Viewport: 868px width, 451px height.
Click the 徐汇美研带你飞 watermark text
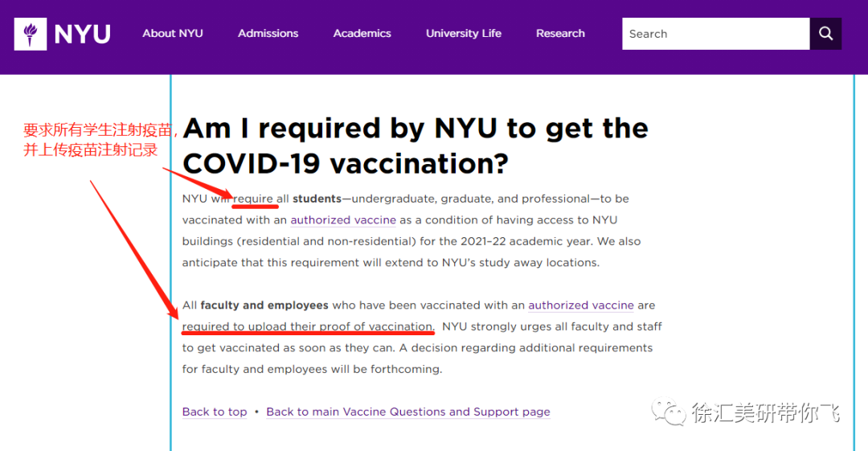pyautogui.click(x=764, y=413)
